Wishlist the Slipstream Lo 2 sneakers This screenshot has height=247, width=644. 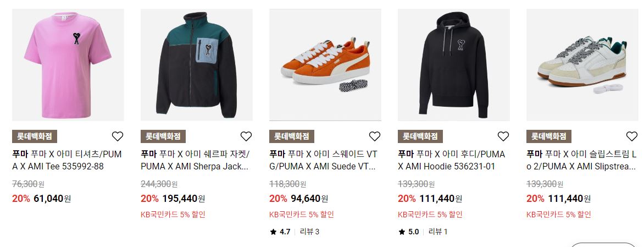[632, 136]
